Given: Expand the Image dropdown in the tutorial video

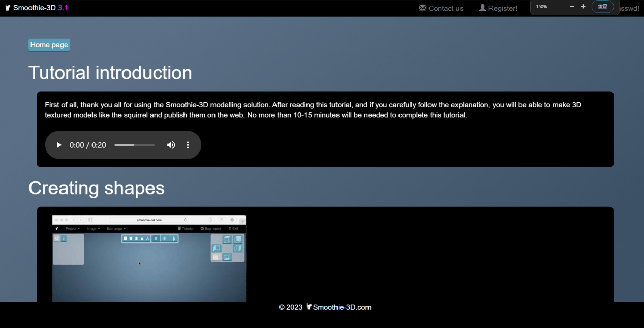Looking at the screenshot, I should click(93, 229).
